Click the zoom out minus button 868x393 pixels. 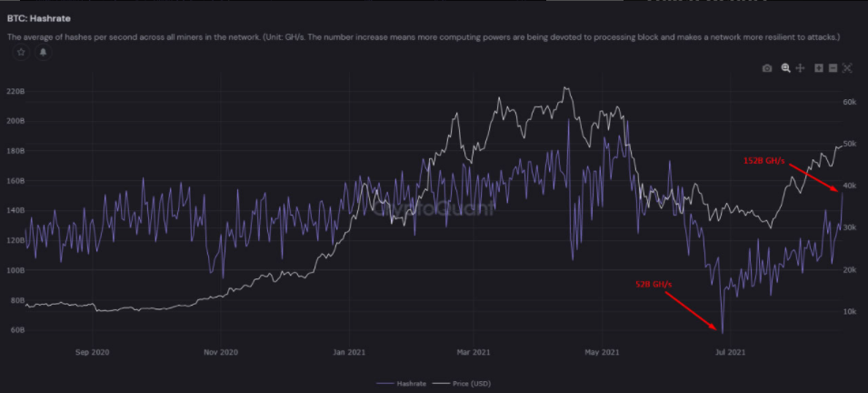tap(832, 68)
